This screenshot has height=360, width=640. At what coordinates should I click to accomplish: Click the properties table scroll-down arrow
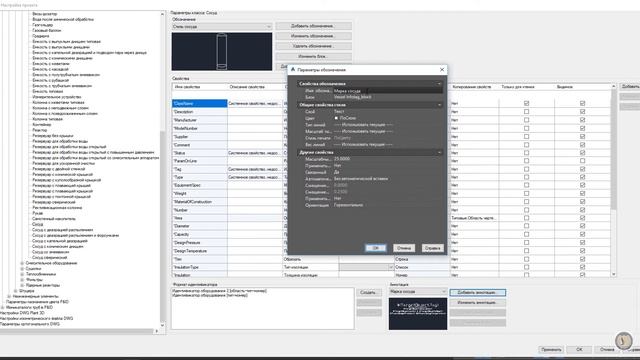[613, 274]
